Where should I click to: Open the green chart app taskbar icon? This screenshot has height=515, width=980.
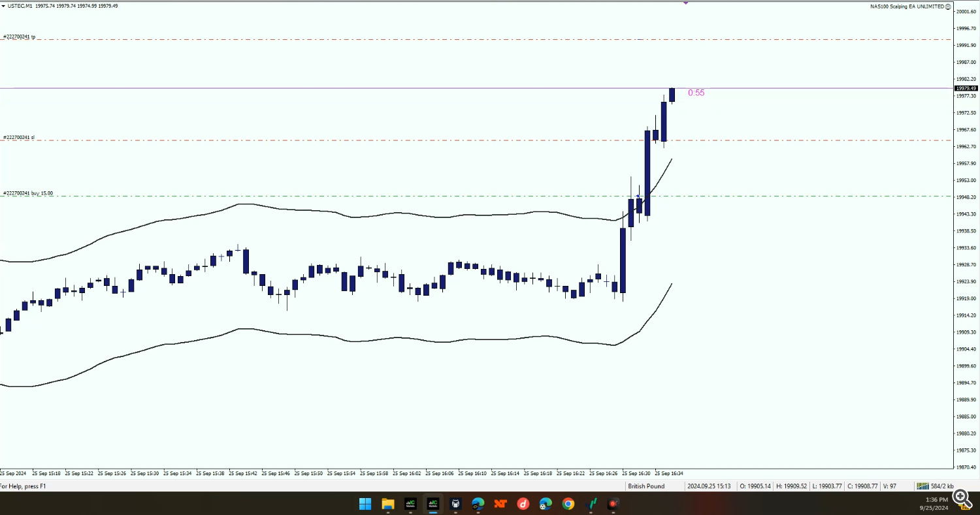(591, 503)
